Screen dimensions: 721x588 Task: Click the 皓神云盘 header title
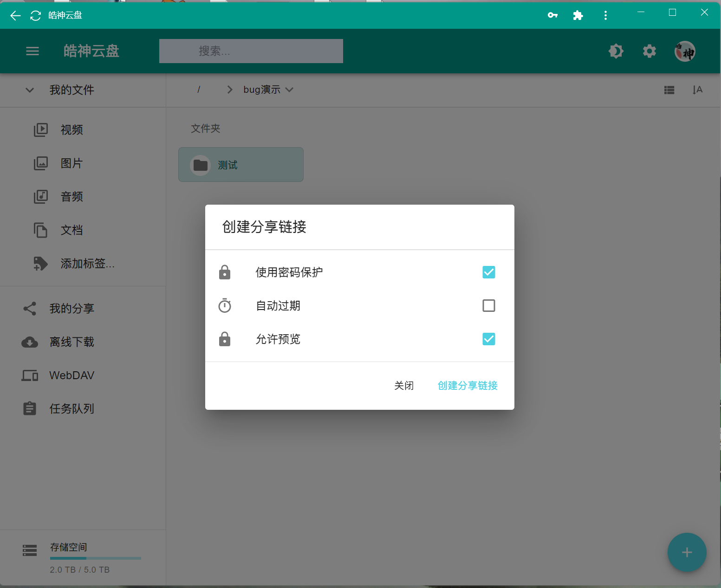click(x=91, y=51)
